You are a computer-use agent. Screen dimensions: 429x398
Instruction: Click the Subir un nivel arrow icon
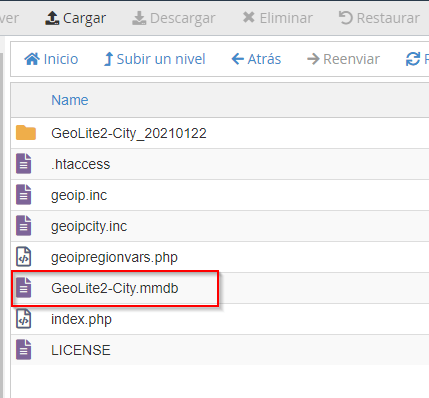(108, 59)
